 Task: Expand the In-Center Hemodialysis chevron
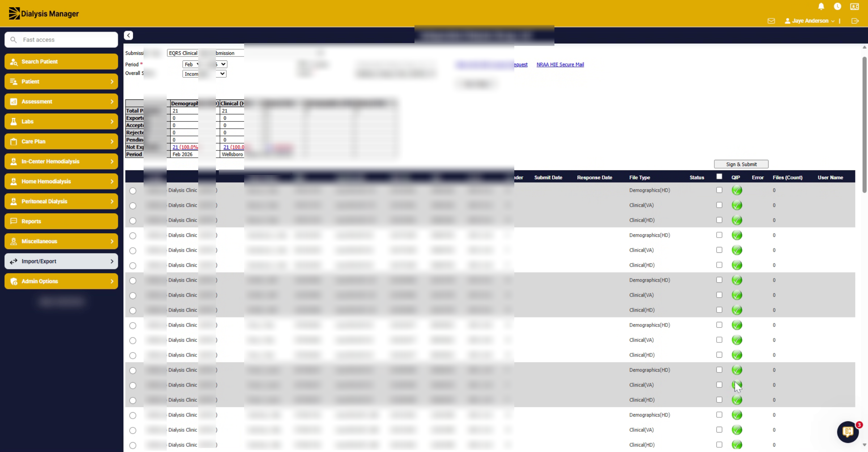[112, 162]
